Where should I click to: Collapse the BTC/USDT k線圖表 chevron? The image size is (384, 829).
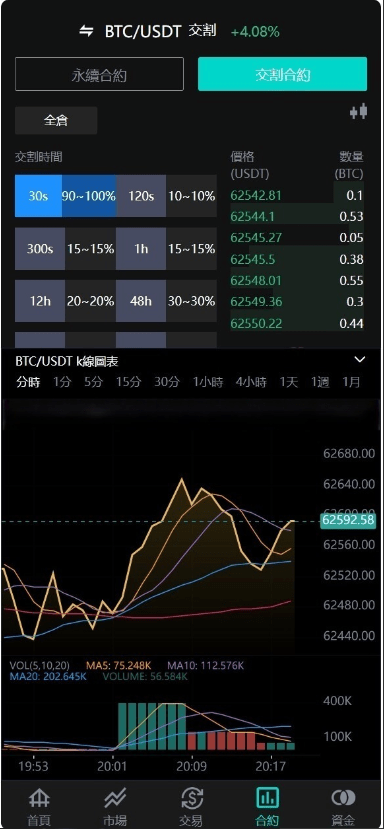[360, 360]
